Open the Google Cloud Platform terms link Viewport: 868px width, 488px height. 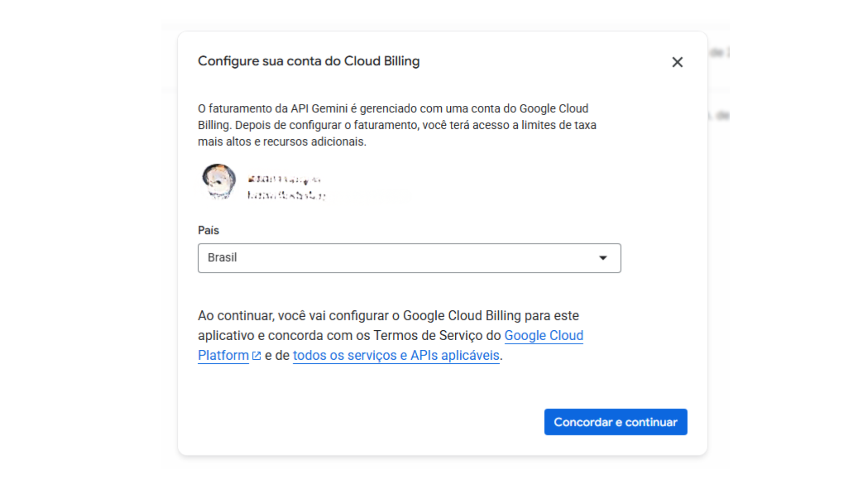click(x=543, y=336)
